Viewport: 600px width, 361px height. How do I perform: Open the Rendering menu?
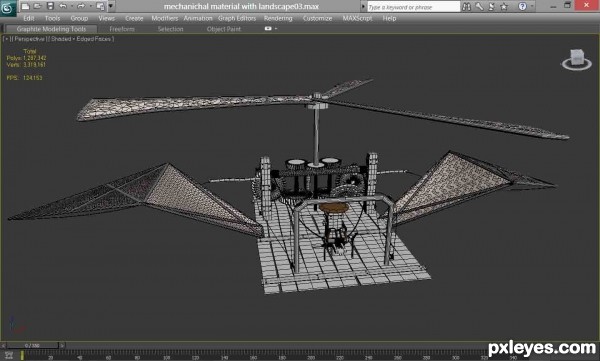pos(278,18)
